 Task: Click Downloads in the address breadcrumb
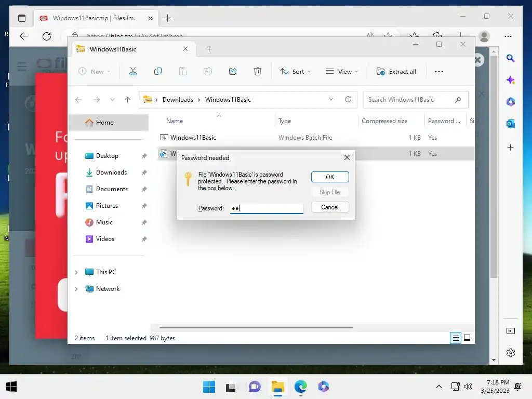178,99
